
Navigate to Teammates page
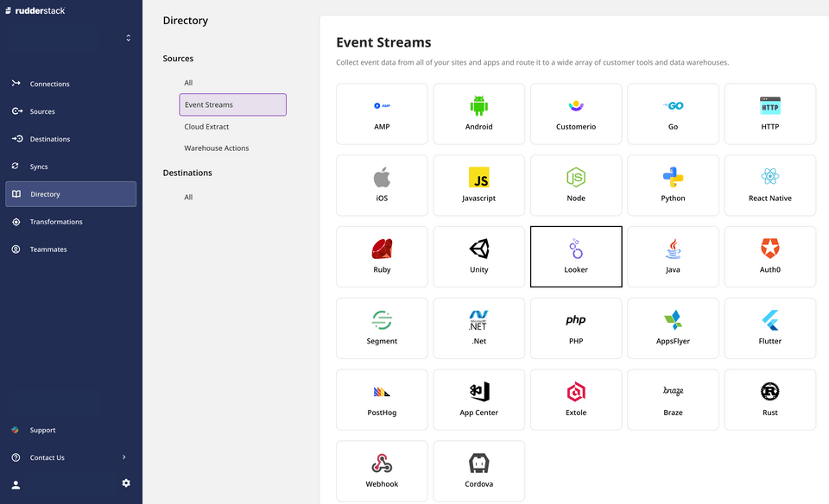48,249
